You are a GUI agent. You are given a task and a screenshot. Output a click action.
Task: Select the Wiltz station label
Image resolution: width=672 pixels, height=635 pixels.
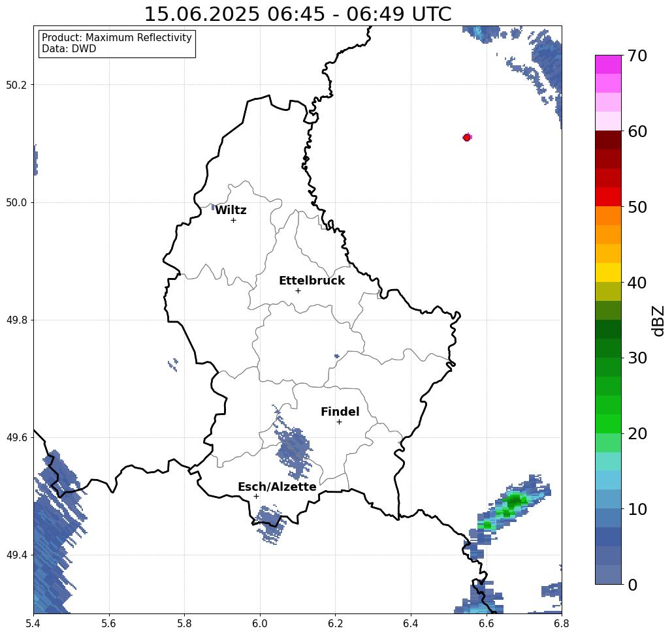pos(231,210)
